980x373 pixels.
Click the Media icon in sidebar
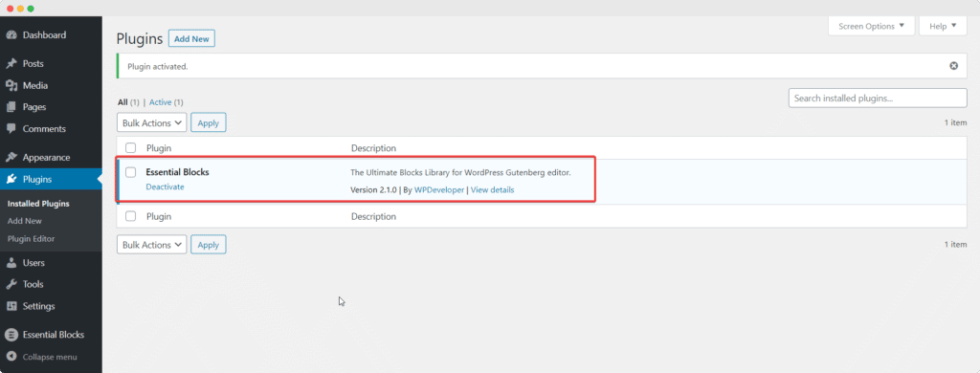(x=11, y=85)
